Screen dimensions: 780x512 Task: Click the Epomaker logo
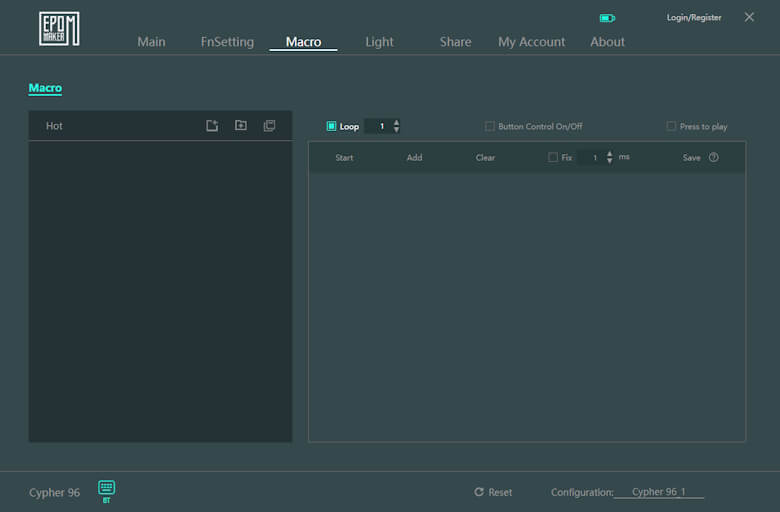(x=59, y=29)
